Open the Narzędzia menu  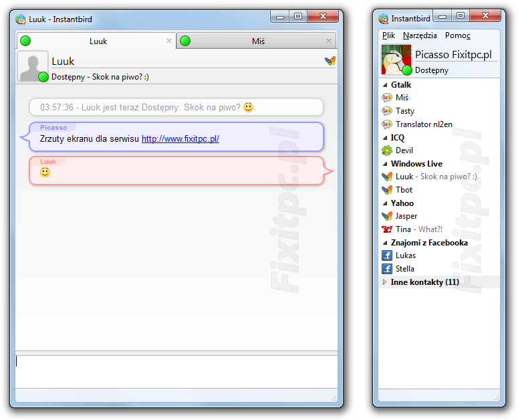click(x=420, y=35)
